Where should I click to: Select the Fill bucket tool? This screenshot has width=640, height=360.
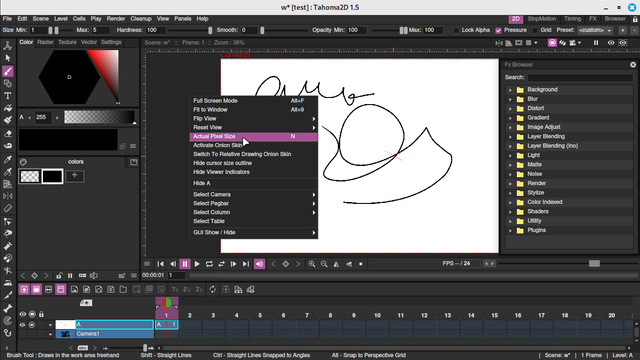pyautogui.click(x=7, y=108)
